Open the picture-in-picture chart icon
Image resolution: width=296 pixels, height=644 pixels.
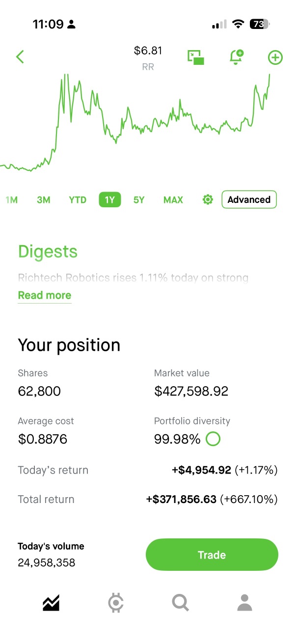196,57
